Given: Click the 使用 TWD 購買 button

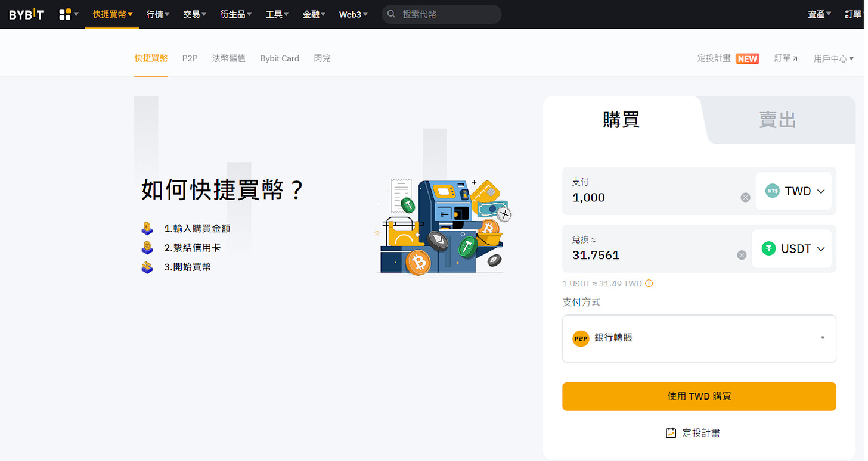Looking at the screenshot, I should (699, 397).
